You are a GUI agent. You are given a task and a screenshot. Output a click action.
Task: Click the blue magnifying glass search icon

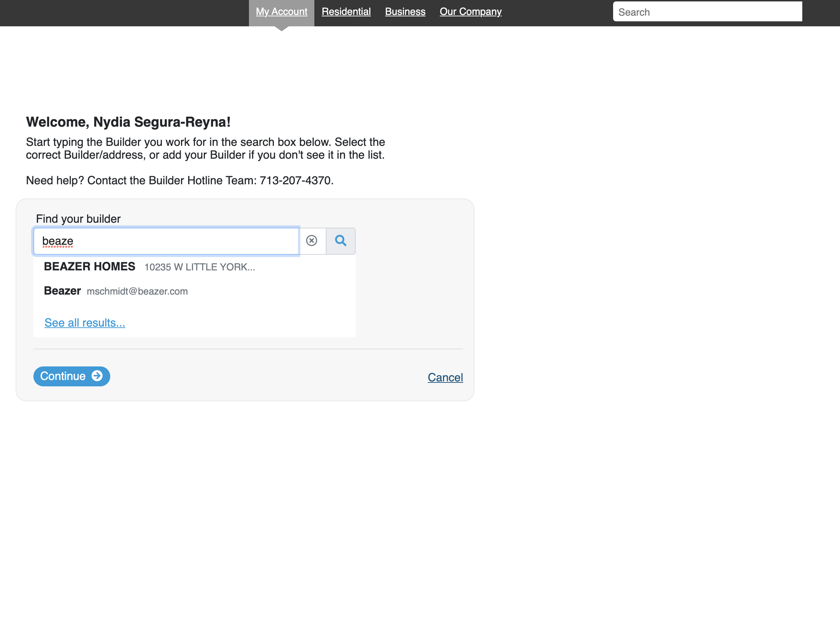(x=341, y=241)
